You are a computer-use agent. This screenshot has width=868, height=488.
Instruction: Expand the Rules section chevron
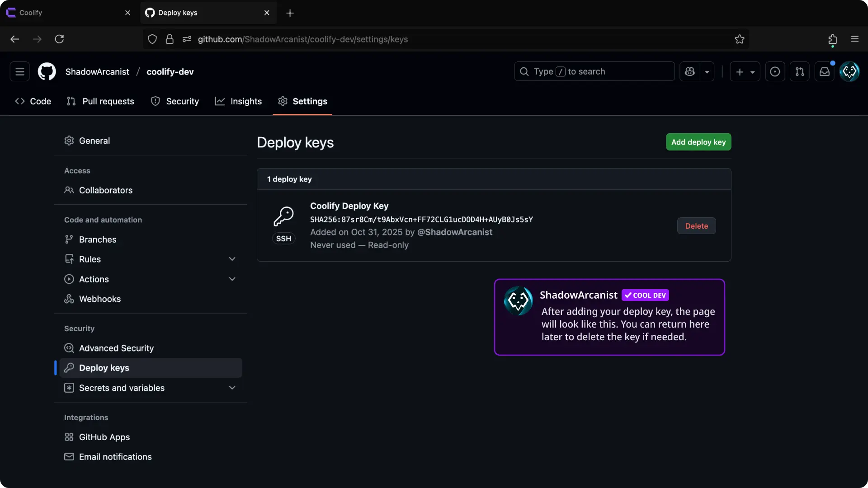(x=232, y=259)
